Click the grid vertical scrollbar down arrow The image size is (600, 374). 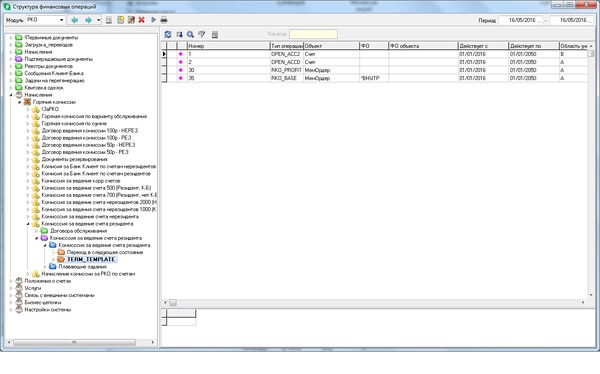pos(591,295)
